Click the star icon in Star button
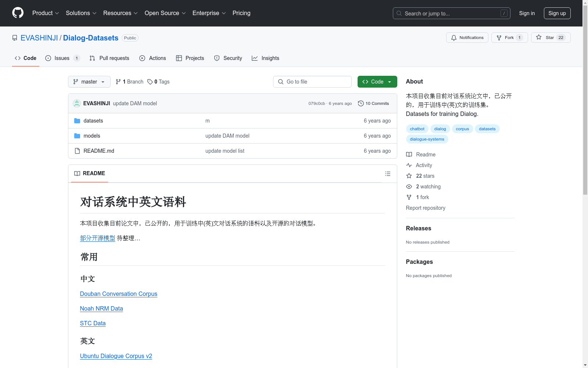This screenshot has height=368, width=588. click(x=539, y=37)
